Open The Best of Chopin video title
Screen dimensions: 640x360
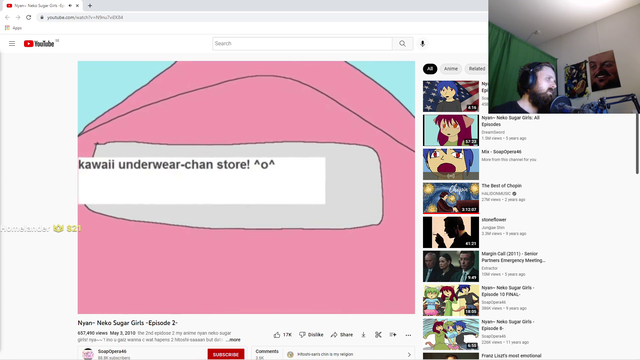tap(501, 186)
